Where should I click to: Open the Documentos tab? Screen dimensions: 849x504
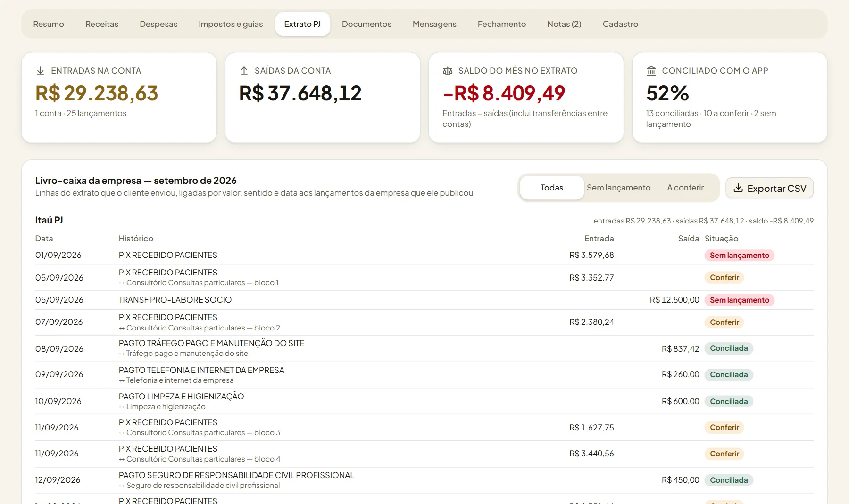[366, 24]
